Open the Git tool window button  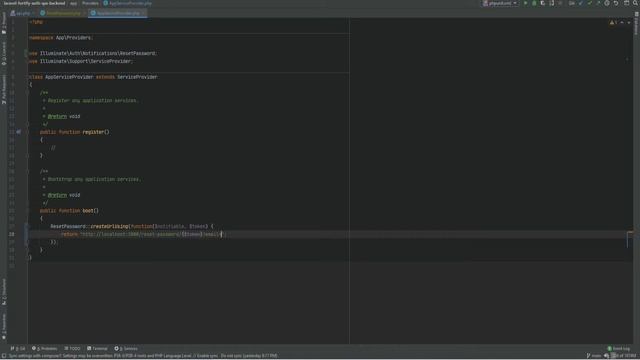(x=18, y=349)
